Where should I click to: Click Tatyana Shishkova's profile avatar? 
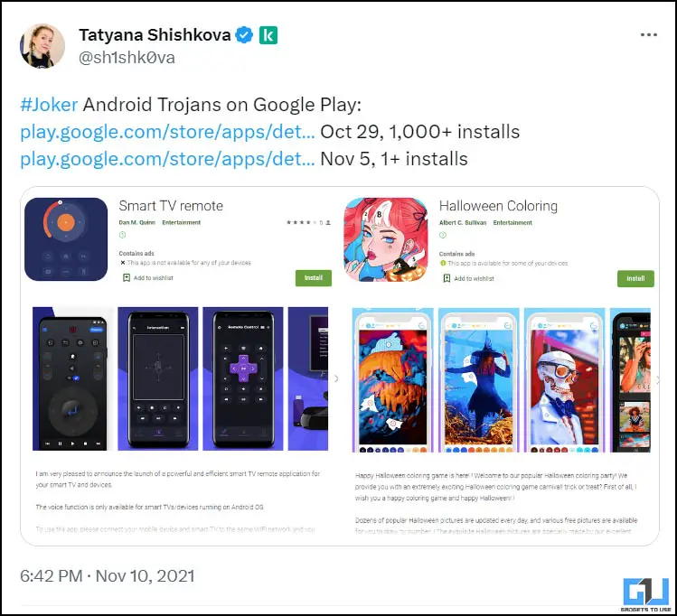[x=42, y=46]
